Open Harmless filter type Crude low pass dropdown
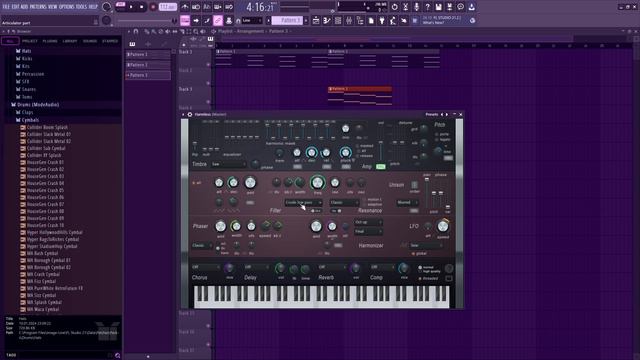This screenshot has width=640, height=360. coord(304,202)
